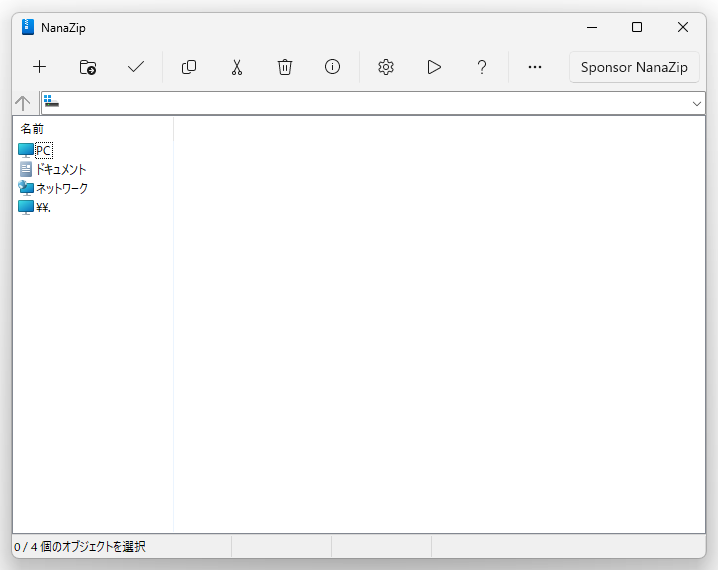Click the ¥¥. monitor icon
The image size is (718, 570).
[26, 207]
